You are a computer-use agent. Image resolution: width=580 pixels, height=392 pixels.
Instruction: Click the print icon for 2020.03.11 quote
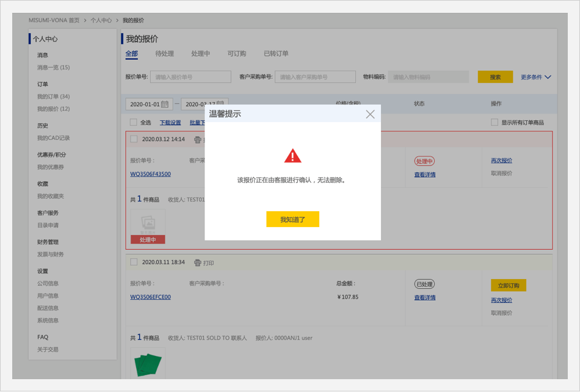pyautogui.click(x=197, y=263)
